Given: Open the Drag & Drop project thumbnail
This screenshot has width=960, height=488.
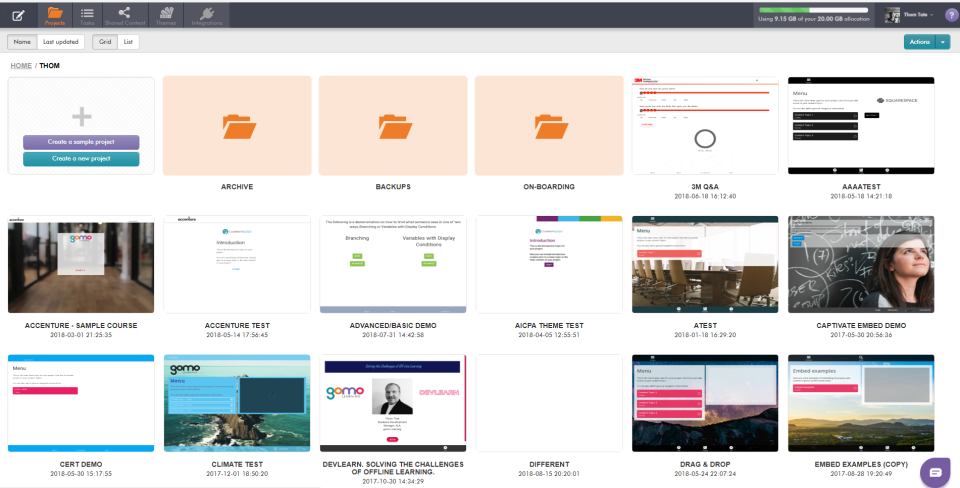Looking at the screenshot, I should click(705, 403).
